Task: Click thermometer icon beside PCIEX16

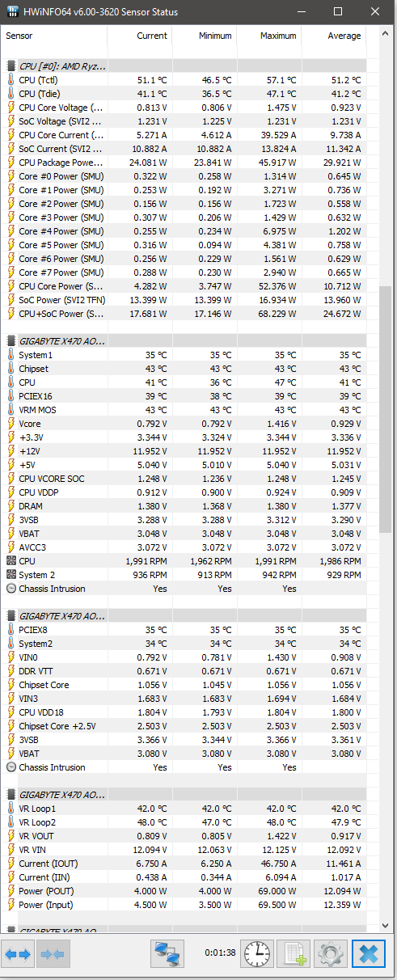Action: (x=11, y=396)
